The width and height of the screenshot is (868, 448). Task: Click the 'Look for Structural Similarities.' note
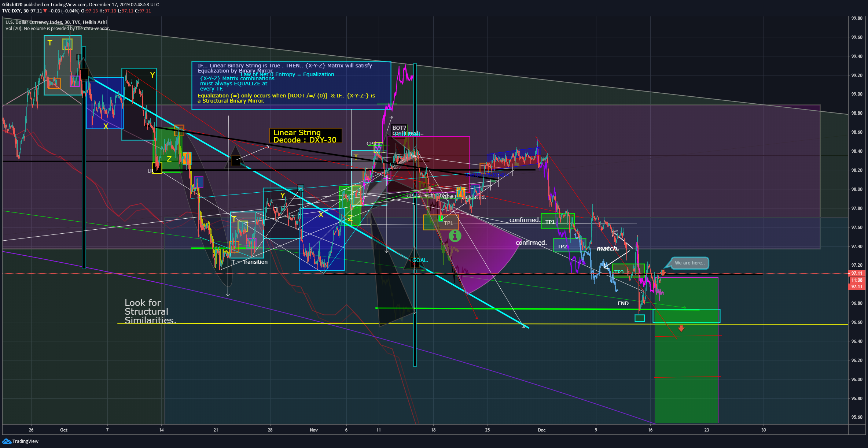[x=150, y=311]
